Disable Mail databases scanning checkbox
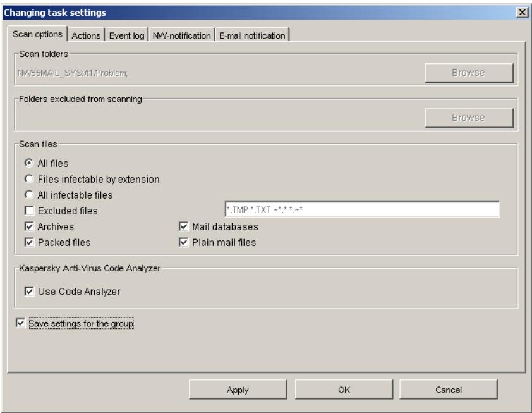This screenshot has height=413, width=532. pyautogui.click(x=184, y=226)
